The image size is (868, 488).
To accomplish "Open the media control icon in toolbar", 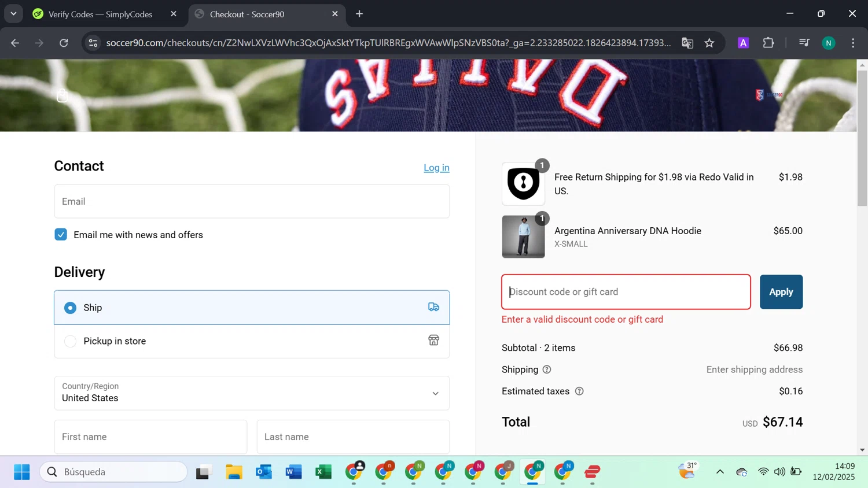I will click(x=804, y=43).
